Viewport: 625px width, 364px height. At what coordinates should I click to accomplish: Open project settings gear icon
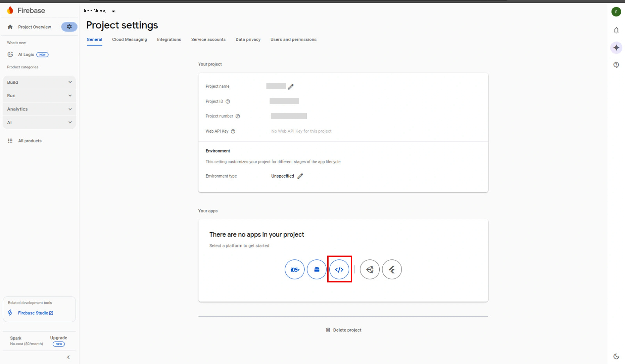coord(69,27)
